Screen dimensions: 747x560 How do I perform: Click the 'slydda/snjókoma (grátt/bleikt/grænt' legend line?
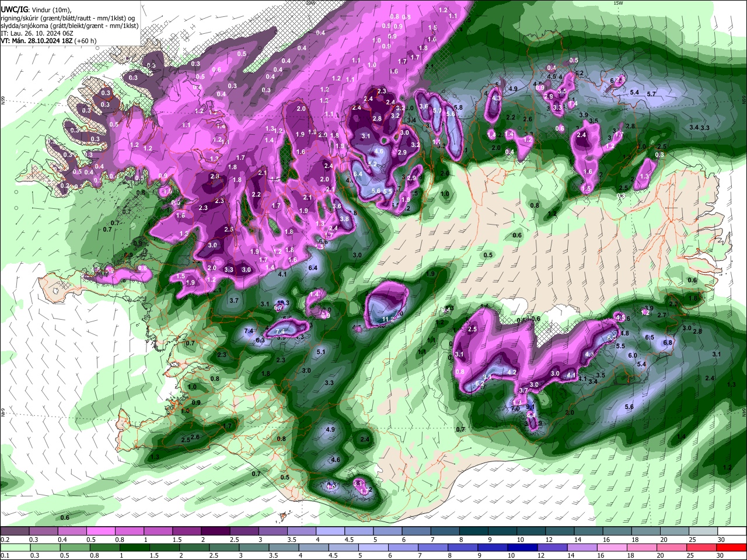click(69, 26)
